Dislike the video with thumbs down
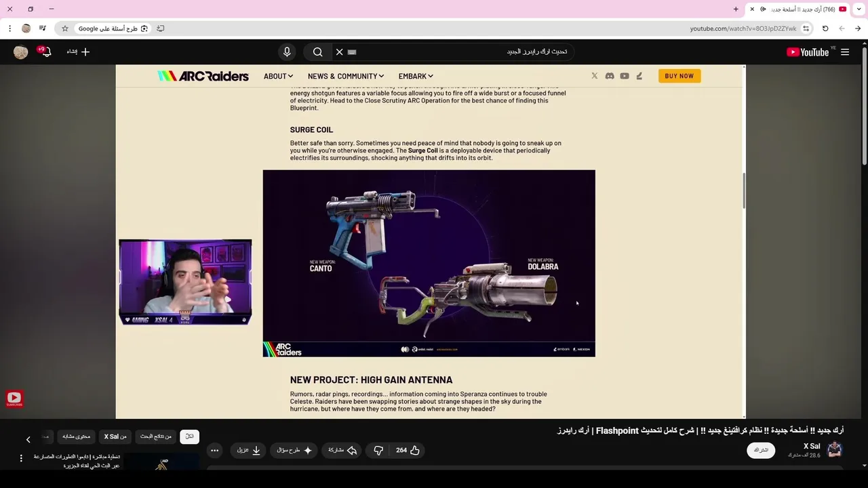The image size is (868, 488). 378,450
